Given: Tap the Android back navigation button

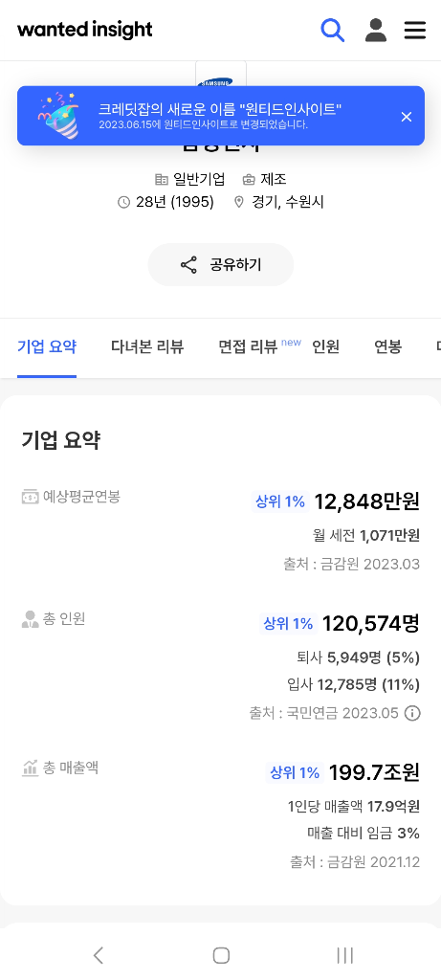Looking at the screenshot, I should tap(99, 955).
